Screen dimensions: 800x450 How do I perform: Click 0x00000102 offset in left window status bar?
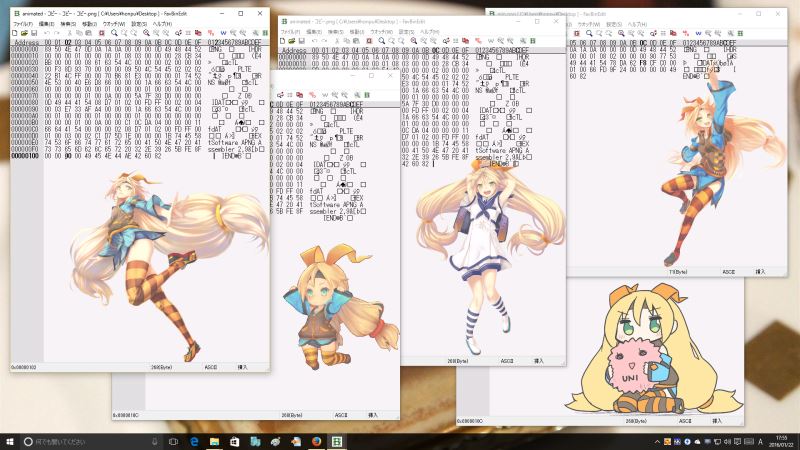point(23,367)
